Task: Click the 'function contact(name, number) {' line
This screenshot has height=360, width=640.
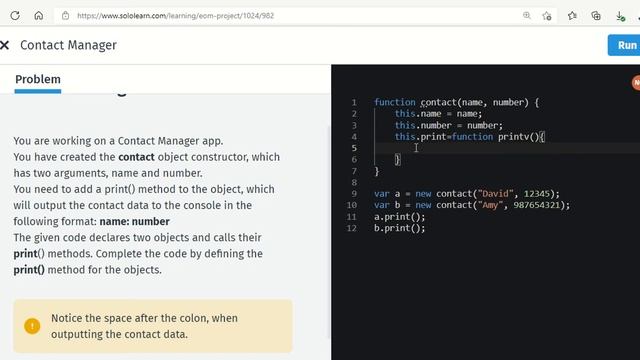Action: (x=456, y=102)
